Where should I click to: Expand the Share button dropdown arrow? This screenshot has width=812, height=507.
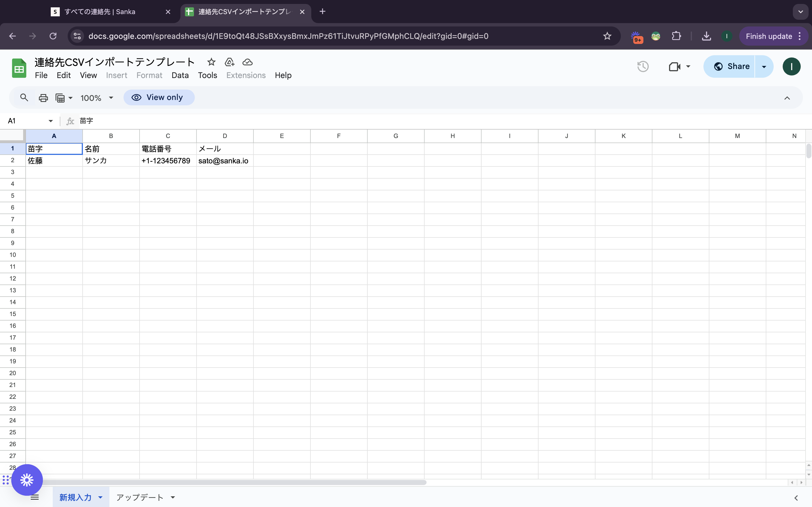(764, 66)
